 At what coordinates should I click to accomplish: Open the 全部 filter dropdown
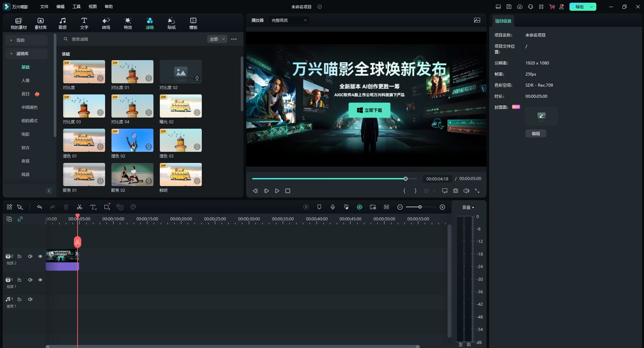pos(217,39)
